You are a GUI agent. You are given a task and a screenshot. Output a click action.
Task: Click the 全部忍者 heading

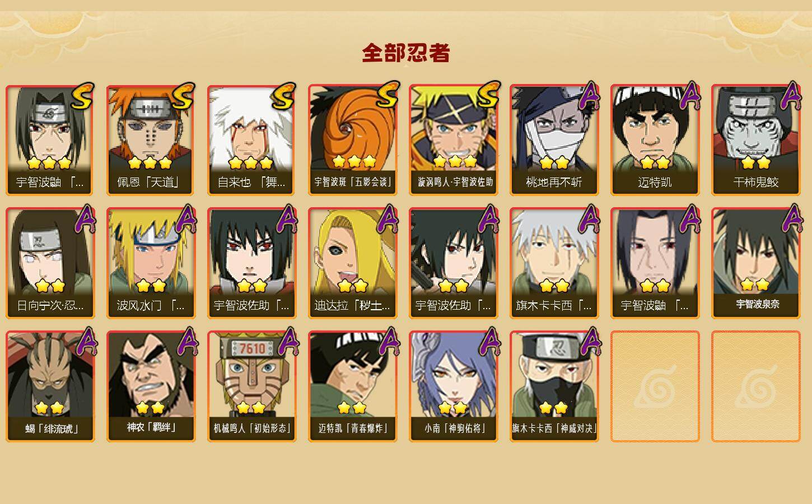(406, 53)
